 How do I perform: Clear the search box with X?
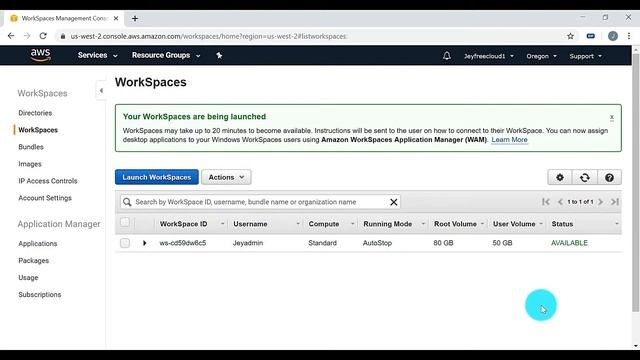393,202
